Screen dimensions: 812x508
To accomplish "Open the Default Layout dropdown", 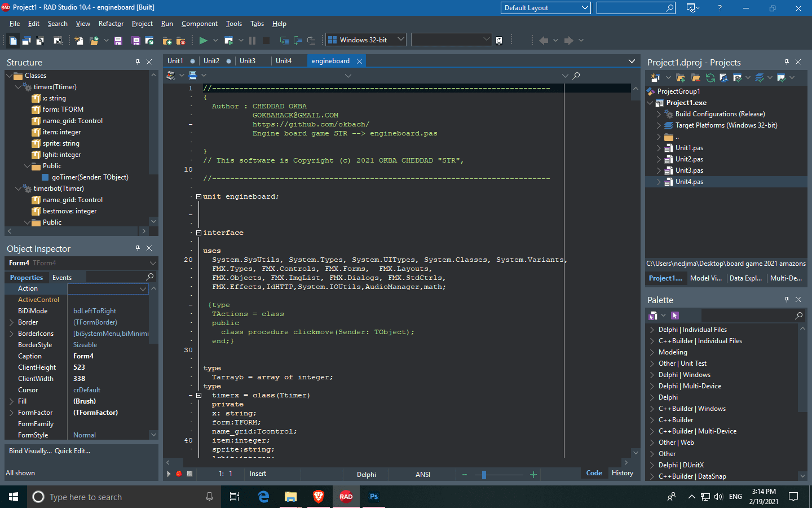I will pyautogui.click(x=585, y=8).
